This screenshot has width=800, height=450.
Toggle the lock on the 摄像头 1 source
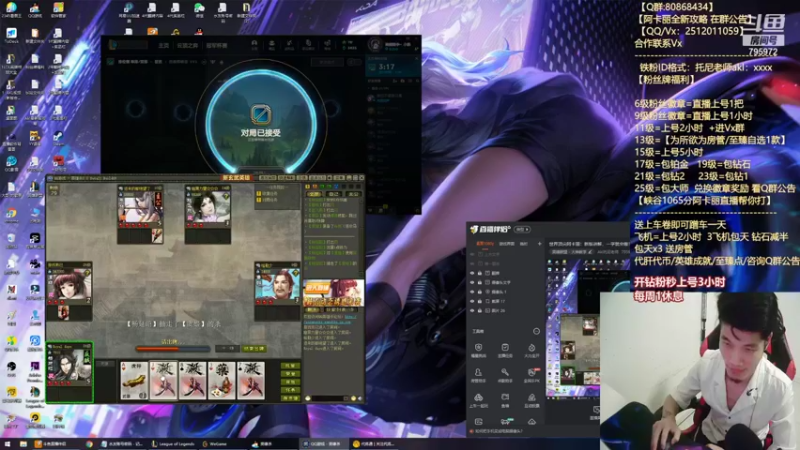click(480, 292)
